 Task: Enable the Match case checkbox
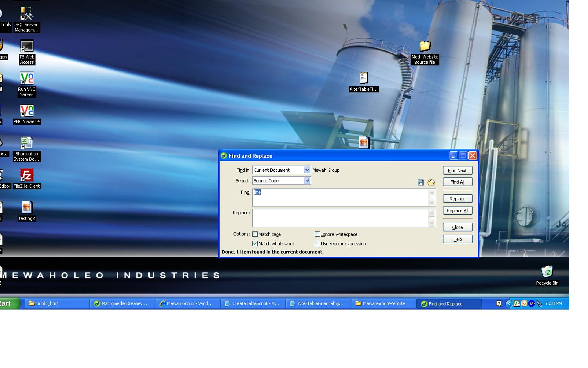click(x=255, y=234)
